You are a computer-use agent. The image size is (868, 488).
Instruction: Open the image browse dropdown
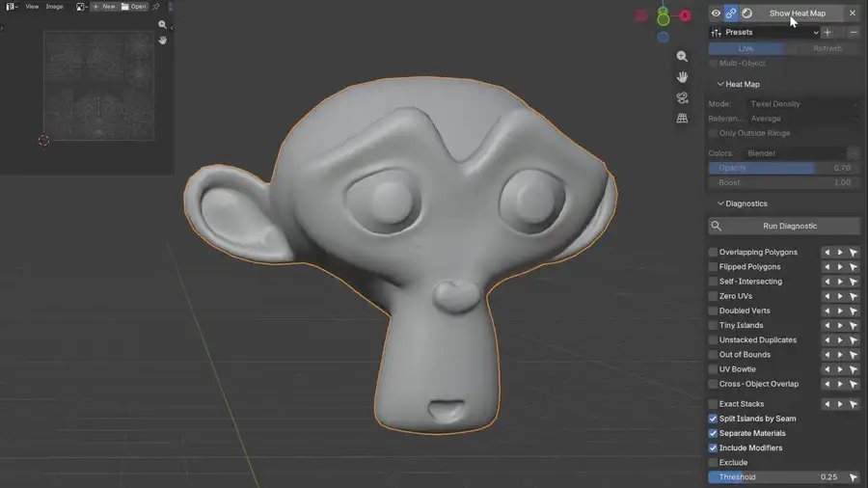pos(82,7)
